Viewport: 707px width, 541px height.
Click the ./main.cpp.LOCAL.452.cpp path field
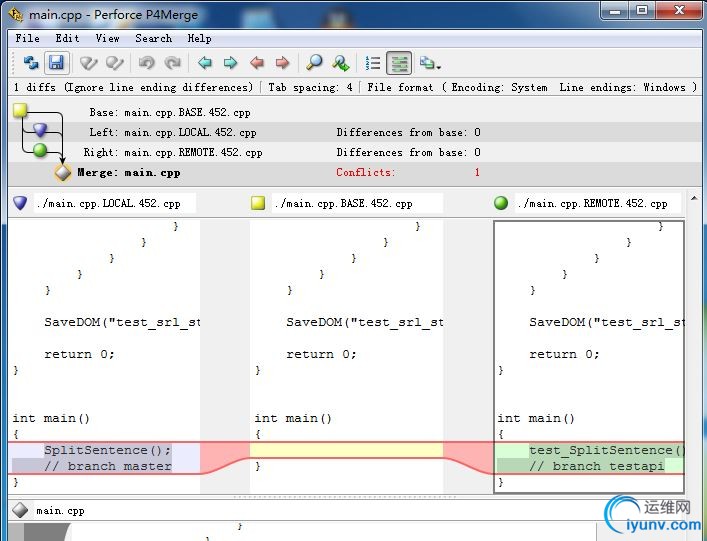(x=115, y=203)
